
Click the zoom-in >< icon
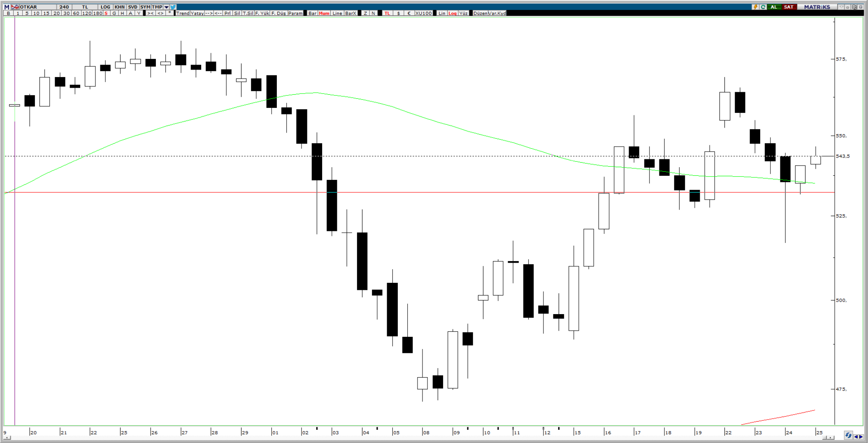[151, 13]
